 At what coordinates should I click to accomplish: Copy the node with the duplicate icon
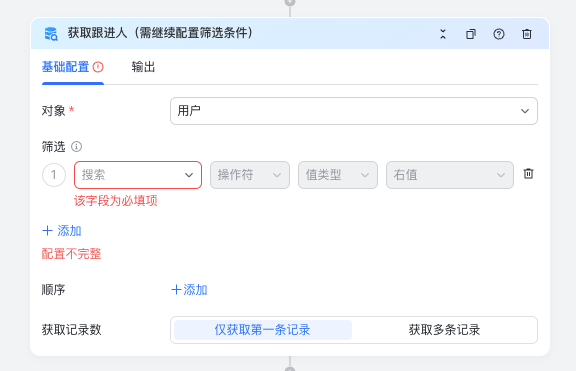[471, 34]
